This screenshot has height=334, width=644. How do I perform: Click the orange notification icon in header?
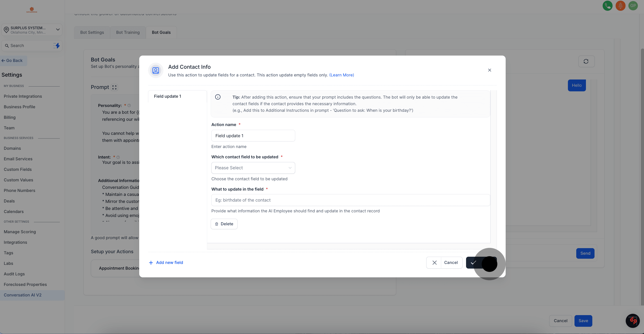[x=620, y=5]
